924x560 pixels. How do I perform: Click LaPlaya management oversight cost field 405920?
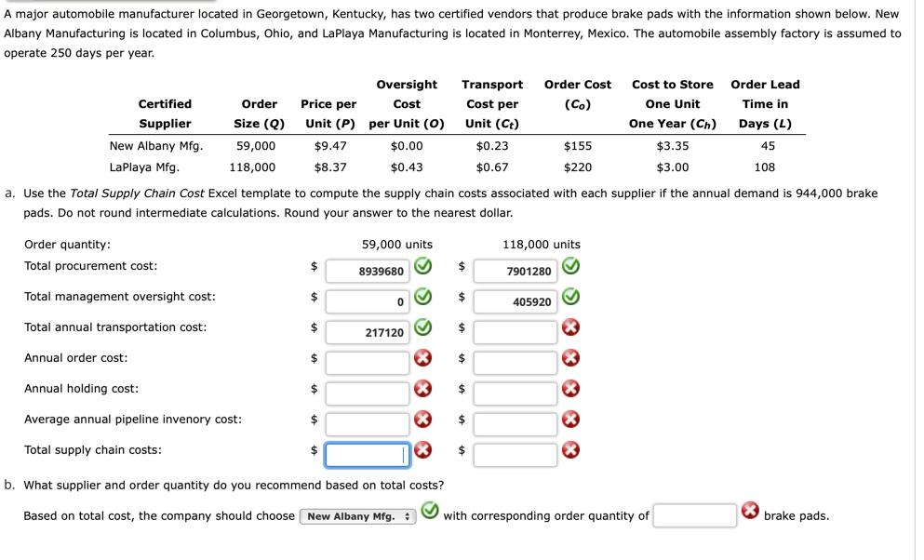[515, 301]
